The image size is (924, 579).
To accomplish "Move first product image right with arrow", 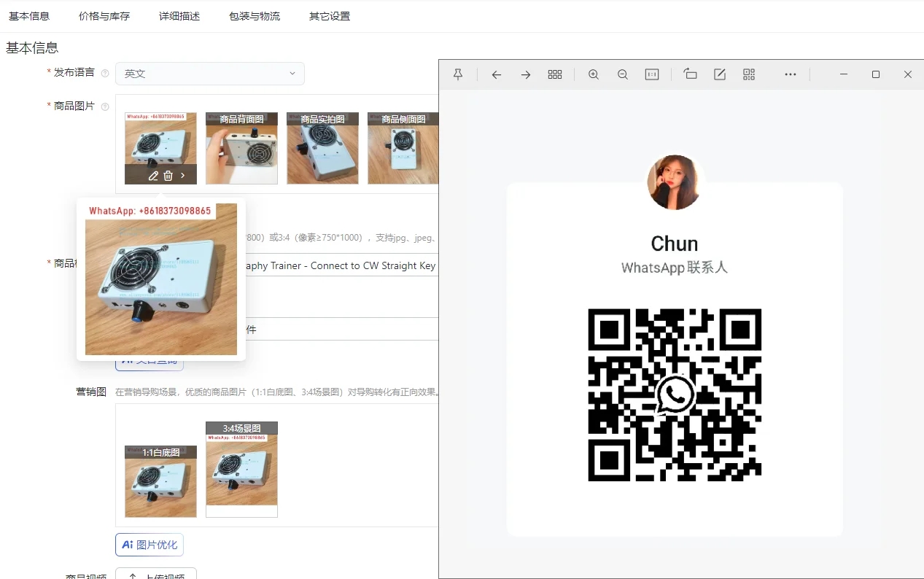I will click(183, 176).
